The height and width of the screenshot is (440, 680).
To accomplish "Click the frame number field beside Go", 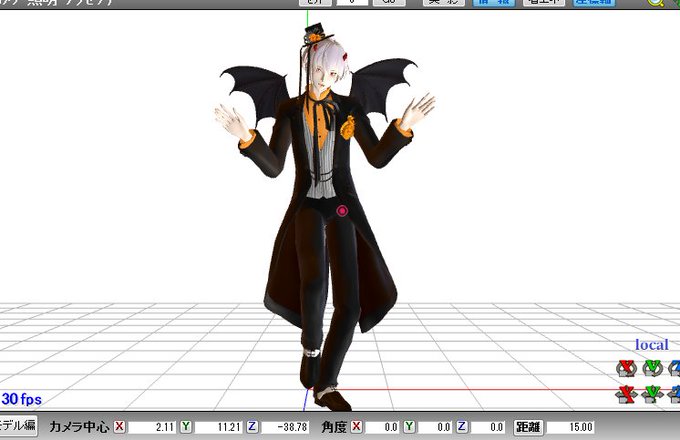I will [x=352, y=2].
